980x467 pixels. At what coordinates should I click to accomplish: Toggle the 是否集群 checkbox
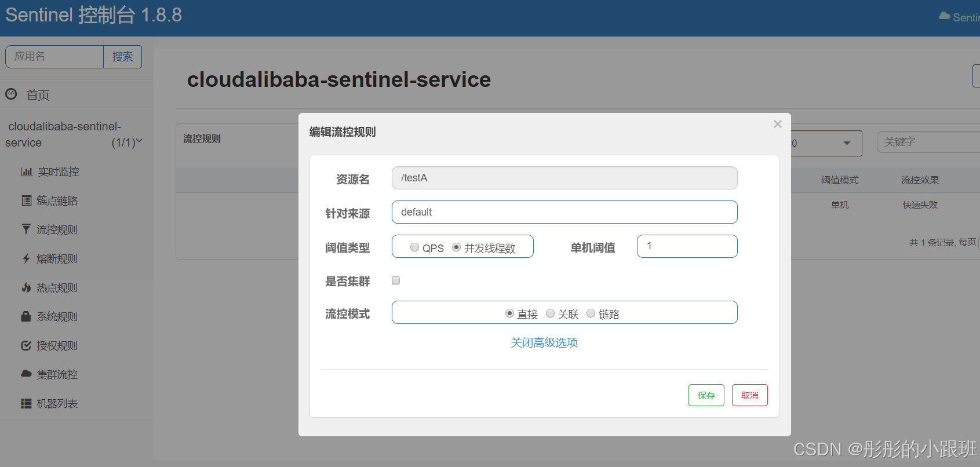[x=396, y=280]
